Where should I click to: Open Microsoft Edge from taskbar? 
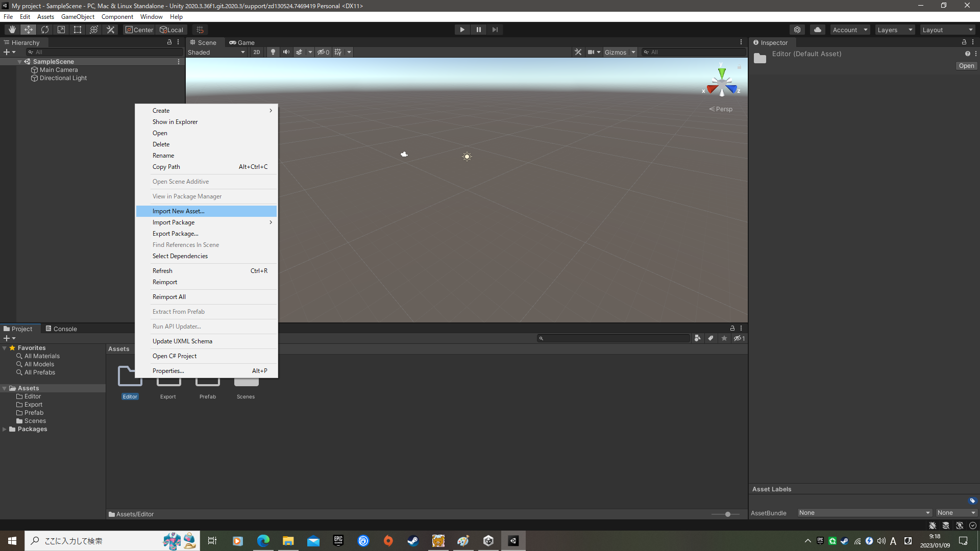(x=263, y=541)
